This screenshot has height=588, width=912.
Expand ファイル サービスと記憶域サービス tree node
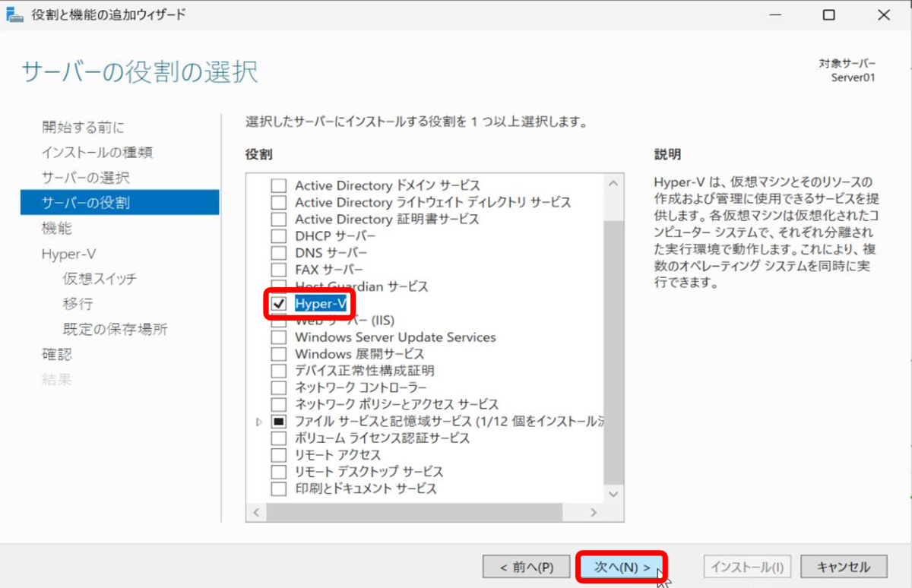pos(259,421)
